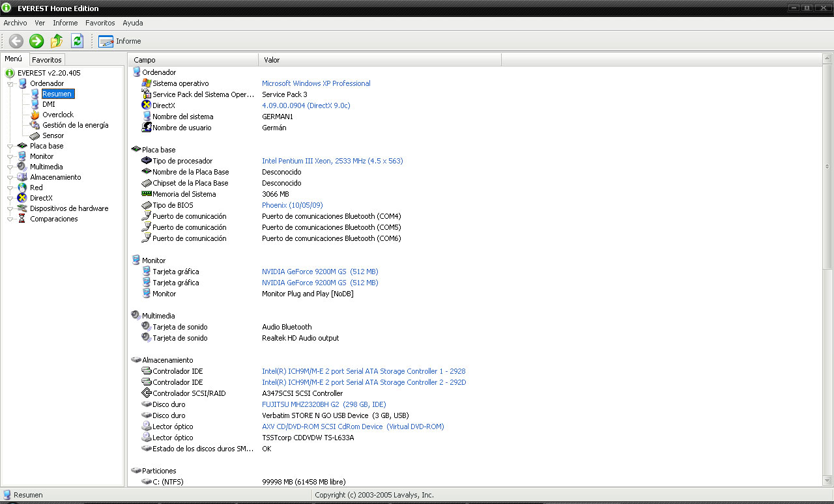This screenshot has height=504, width=834.
Task: Click the Comparaciones hourglass icon
Action: (x=22, y=219)
